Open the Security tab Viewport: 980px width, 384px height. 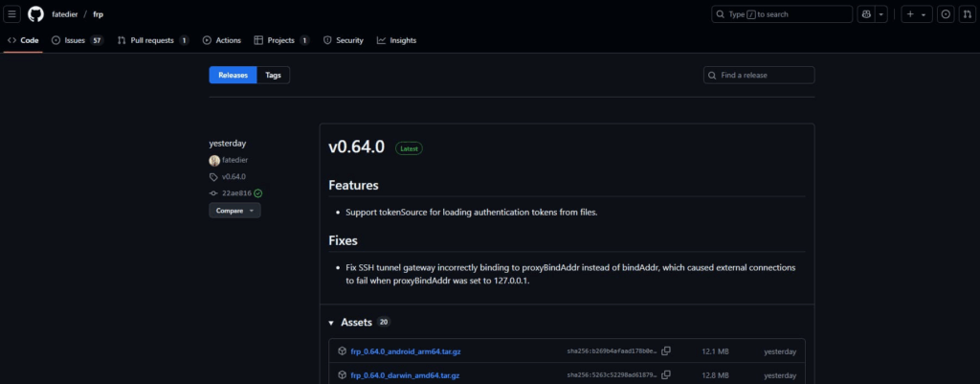[344, 40]
